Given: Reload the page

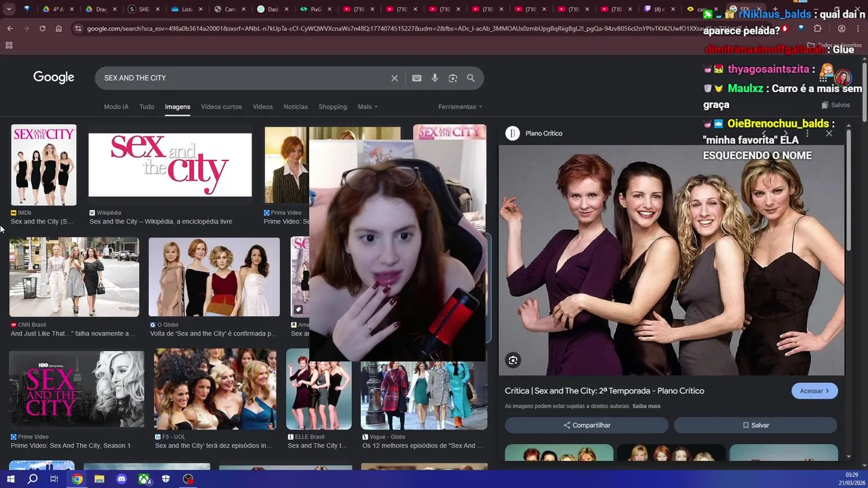Looking at the screenshot, I should click(42, 28).
